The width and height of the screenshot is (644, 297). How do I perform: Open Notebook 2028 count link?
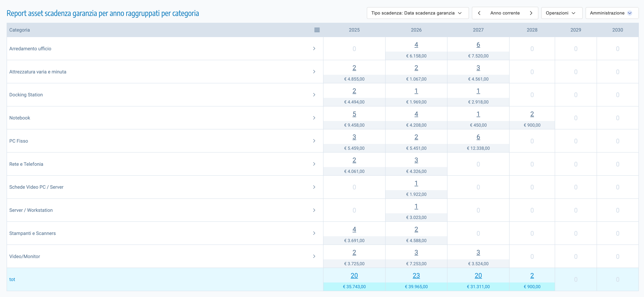[532, 114]
